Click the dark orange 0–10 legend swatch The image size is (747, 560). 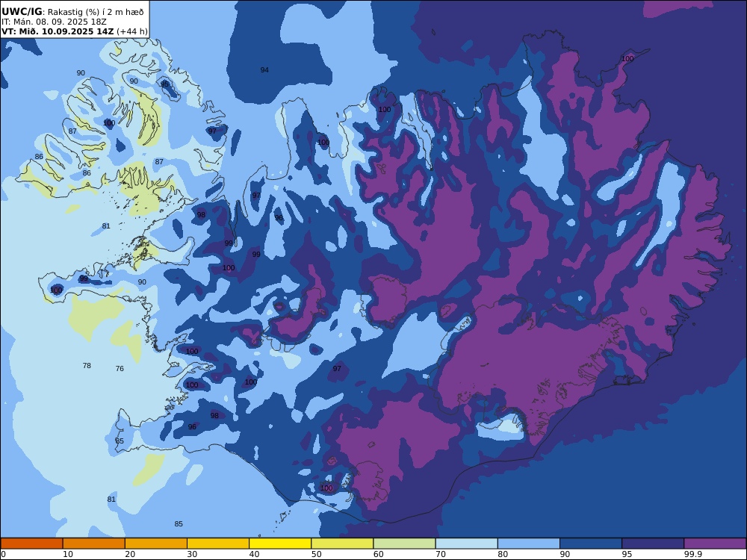click(31, 544)
